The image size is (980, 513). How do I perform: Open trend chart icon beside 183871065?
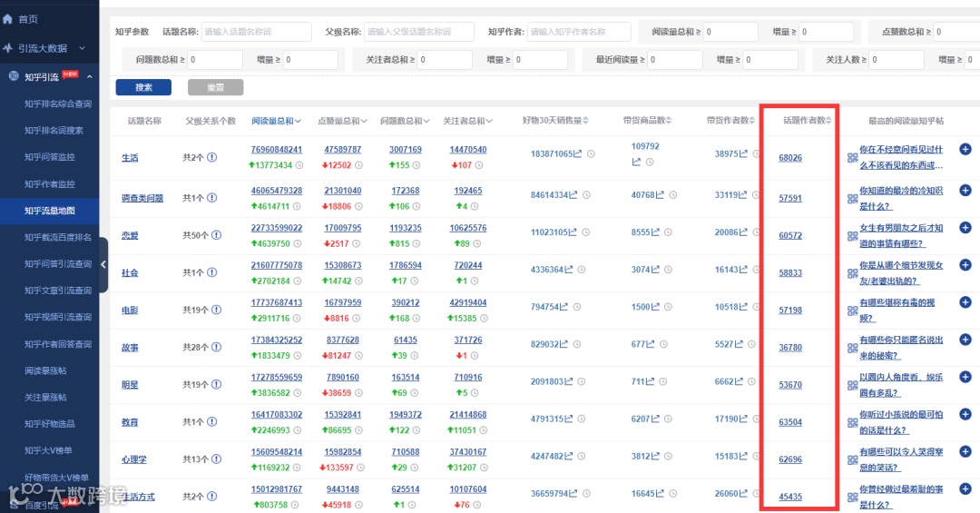coord(577,153)
